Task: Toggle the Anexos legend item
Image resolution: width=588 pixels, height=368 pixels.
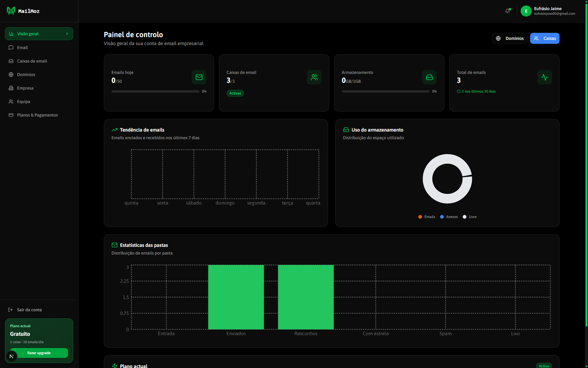Action: 449,217
